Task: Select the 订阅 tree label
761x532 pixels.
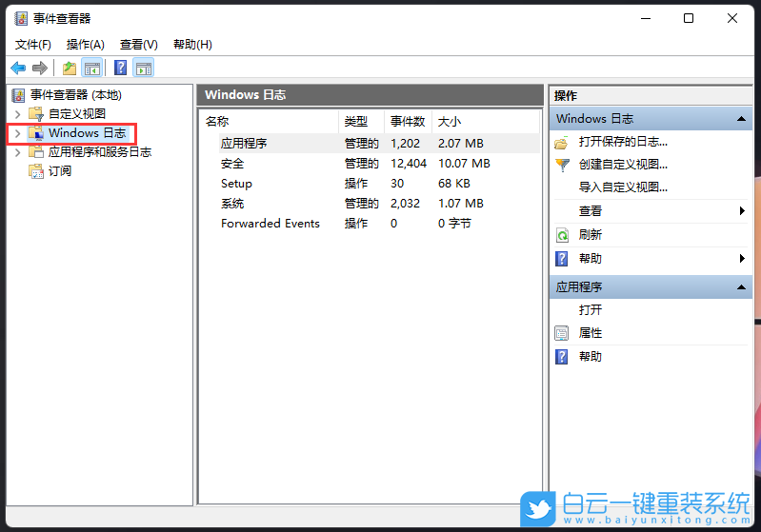Action: [60, 170]
